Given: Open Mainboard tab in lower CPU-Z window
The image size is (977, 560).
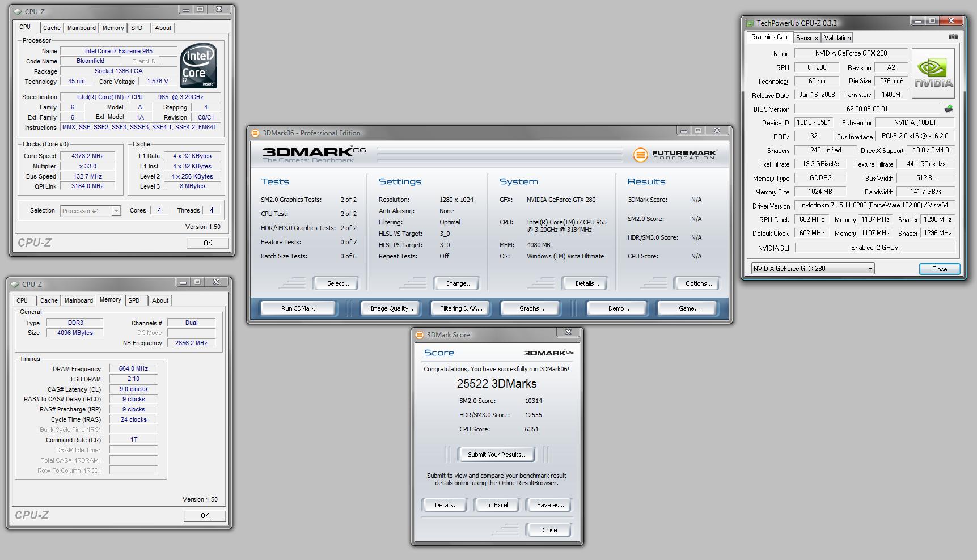Looking at the screenshot, I should click(x=79, y=300).
